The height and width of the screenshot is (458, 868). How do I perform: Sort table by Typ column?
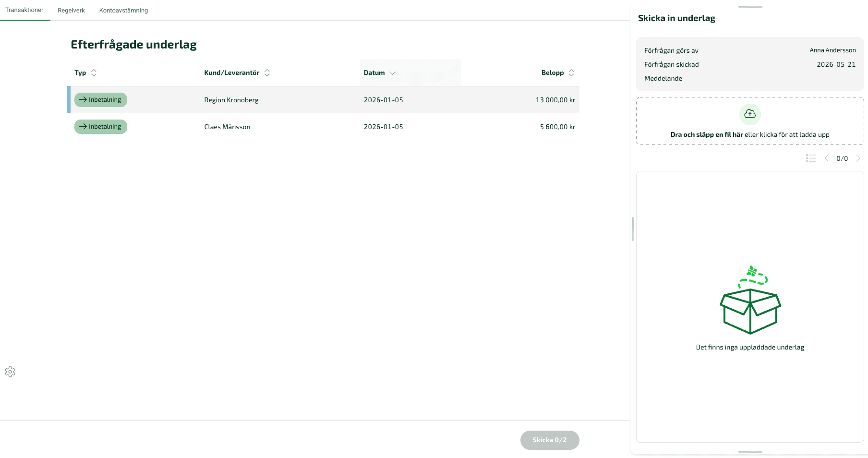85,73
